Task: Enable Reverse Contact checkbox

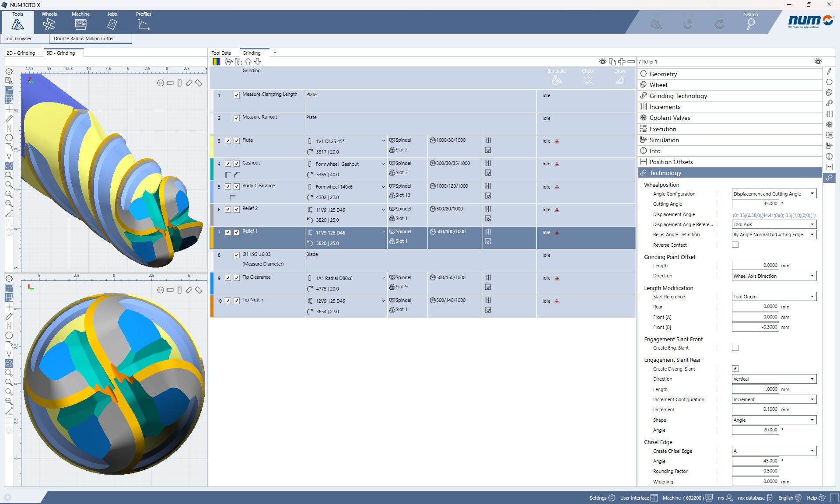Action: click(x=735, y=245)
